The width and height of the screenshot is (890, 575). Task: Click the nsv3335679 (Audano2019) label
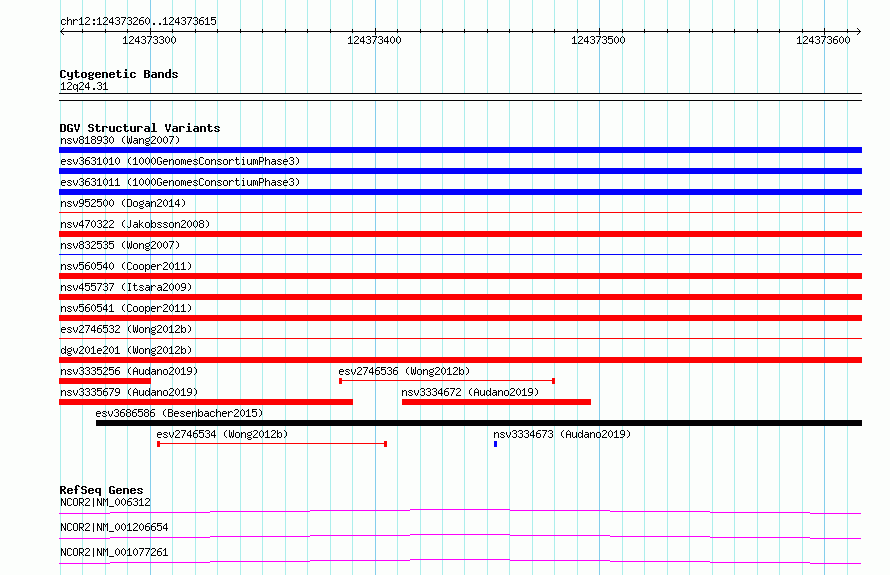129,392
